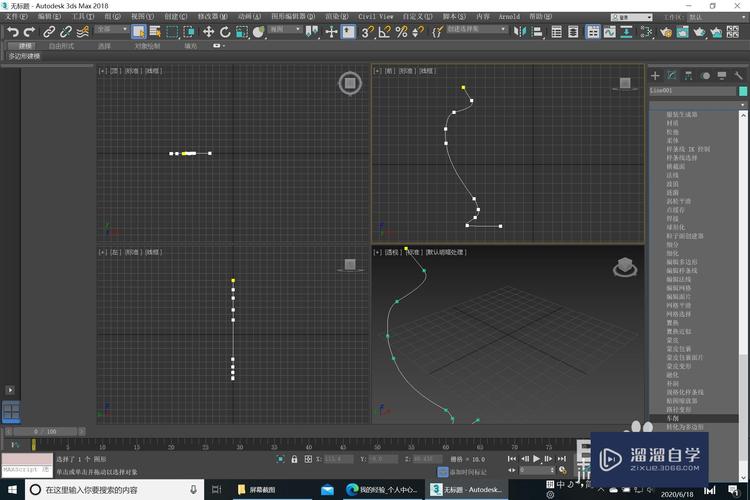Click the Use Pivot Point Center icon

(312, 32)
